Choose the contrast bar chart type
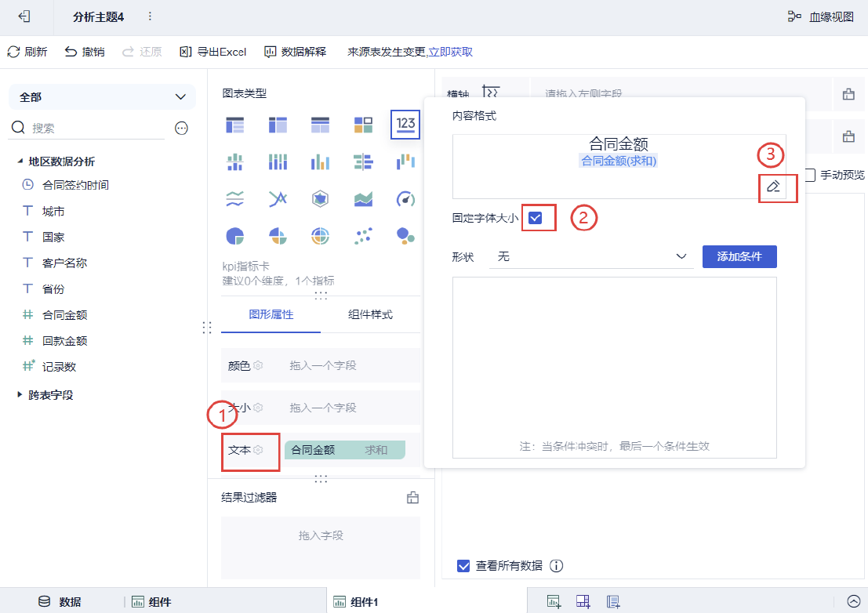Viewport: 868px width, 613px height. (363, 161)
